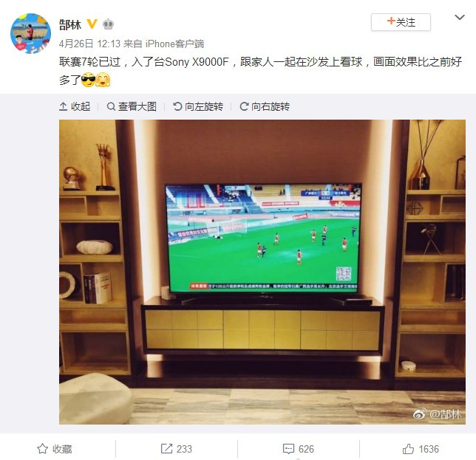Like the post with thumbs-up icon

(408, 449)
